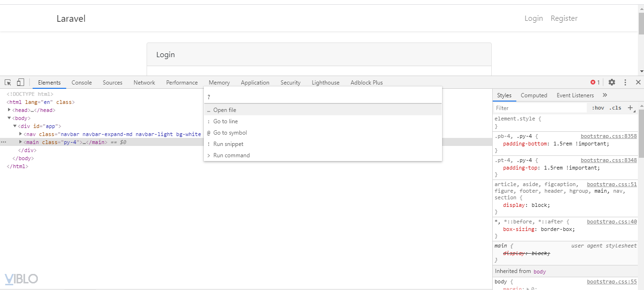Click the red error count indicator
The width and height of the screenshot is (644, 290).
595,82
